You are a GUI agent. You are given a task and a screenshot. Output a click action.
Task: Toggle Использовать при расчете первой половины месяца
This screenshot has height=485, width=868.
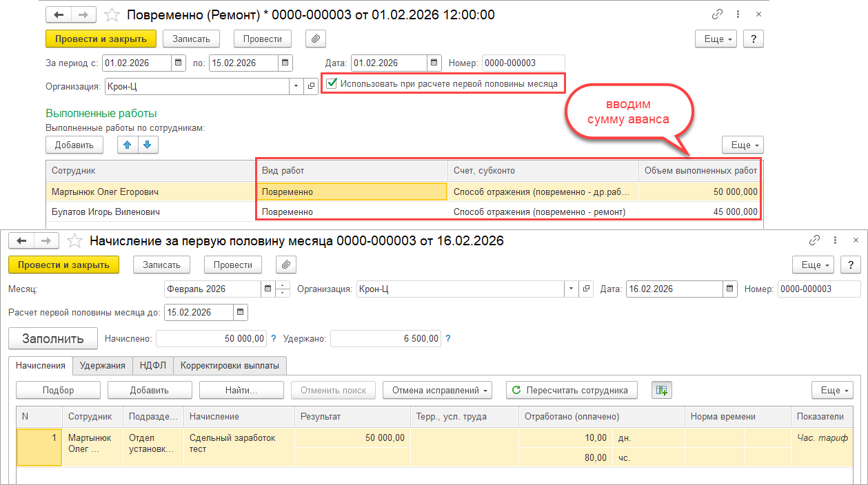tap(332, 83)
